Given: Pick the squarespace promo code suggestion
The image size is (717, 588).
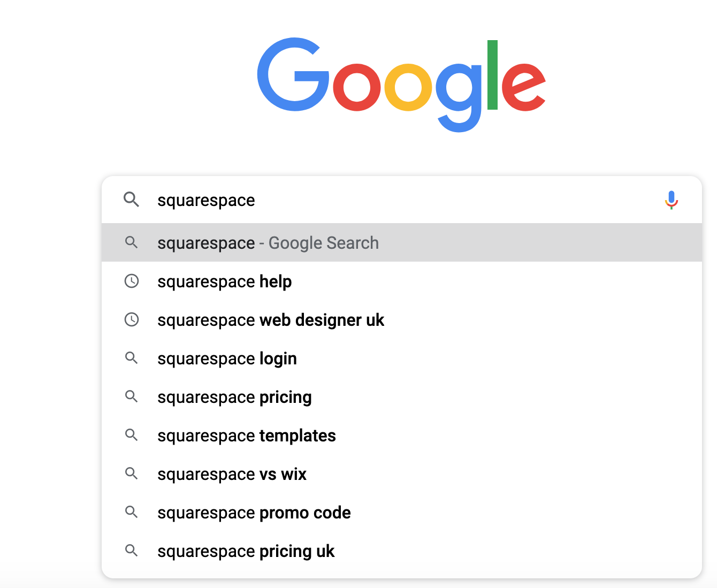Looking at the screenshot, I should coord(254,513).
